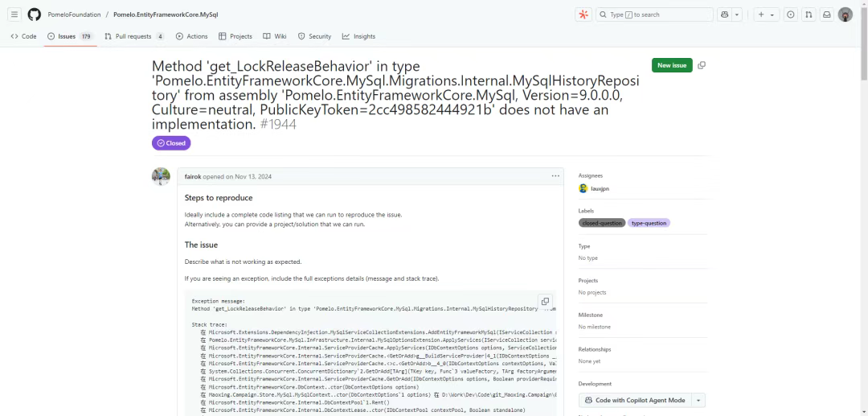The width and height of the screenshot is (868, 416).
Task: Copy the issue link next to New issue
Action: click(702, 65)
